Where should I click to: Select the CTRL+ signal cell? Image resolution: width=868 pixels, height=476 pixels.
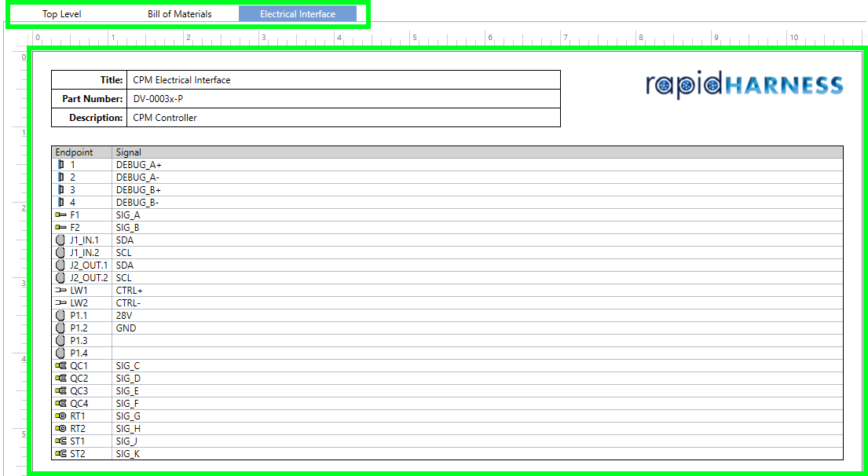[477, 291]
